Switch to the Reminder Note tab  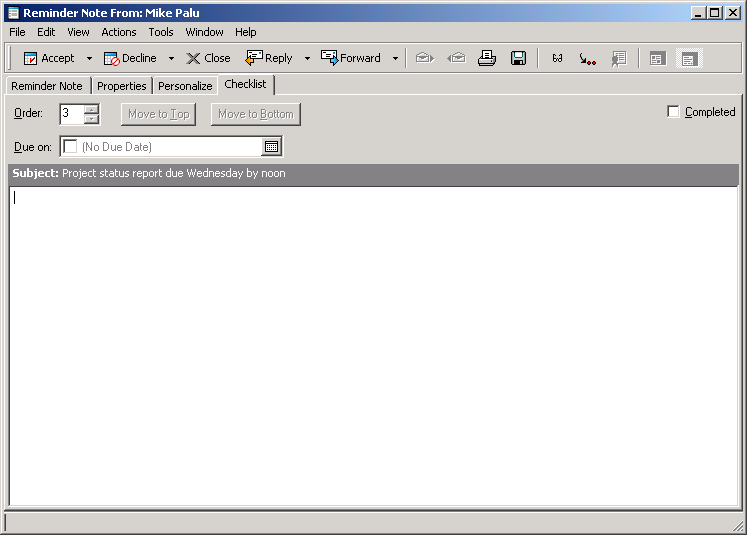click(x=47, y=86)
